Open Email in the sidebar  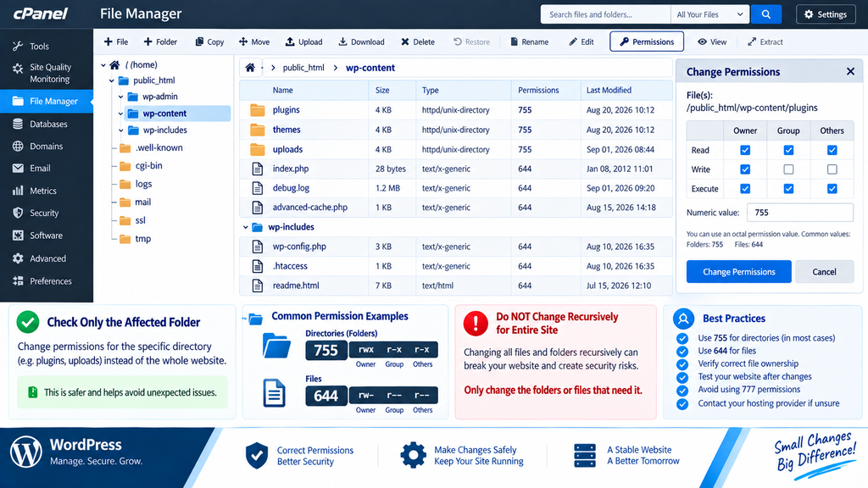coord(47,169)
